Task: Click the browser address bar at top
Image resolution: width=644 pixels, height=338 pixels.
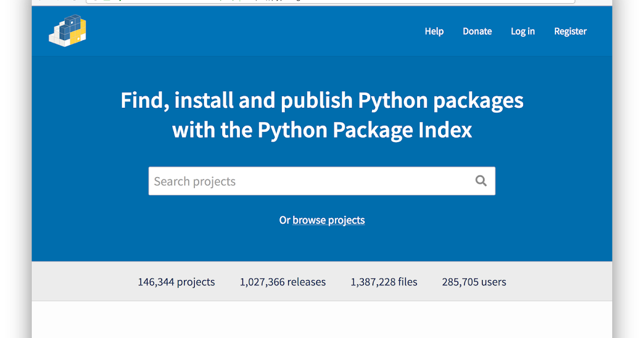Action: click(322, 2)
